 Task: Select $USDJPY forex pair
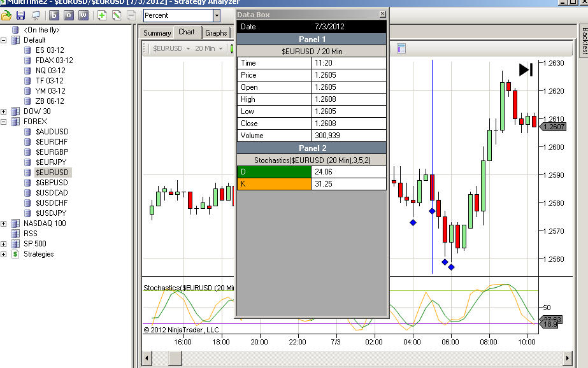pos(52,213)
